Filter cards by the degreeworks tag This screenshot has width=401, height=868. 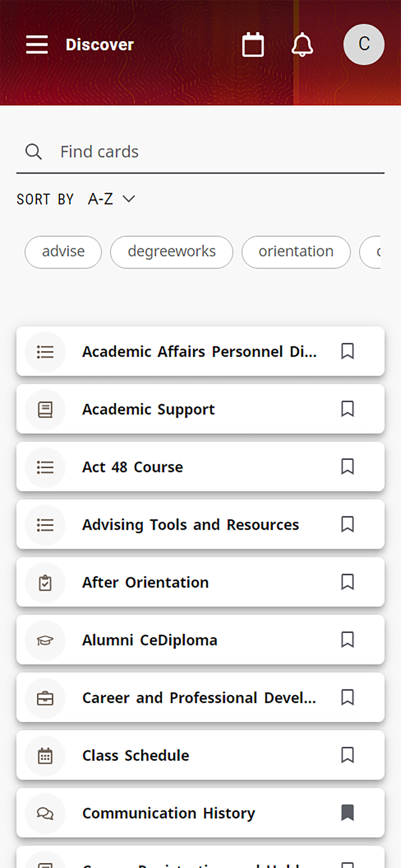coord(171,252)
